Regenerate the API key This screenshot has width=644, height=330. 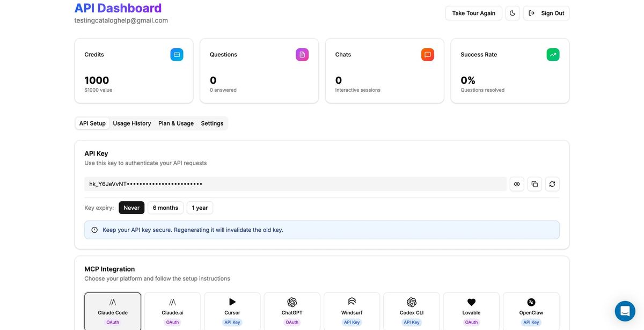point(552,184)
